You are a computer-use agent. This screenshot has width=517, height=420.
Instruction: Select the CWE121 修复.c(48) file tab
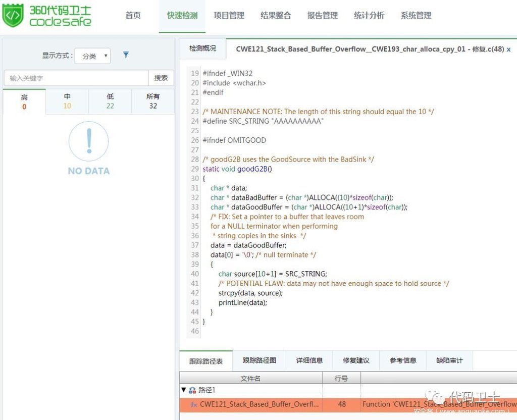click(x=370, y=49)
